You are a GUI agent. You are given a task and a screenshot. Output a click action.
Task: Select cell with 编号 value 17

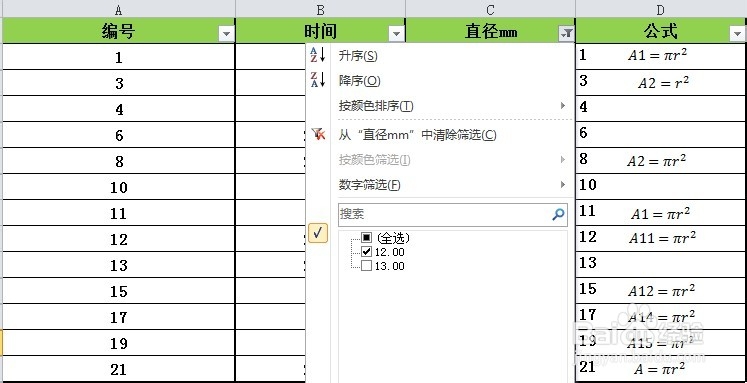tap(119, 317)
